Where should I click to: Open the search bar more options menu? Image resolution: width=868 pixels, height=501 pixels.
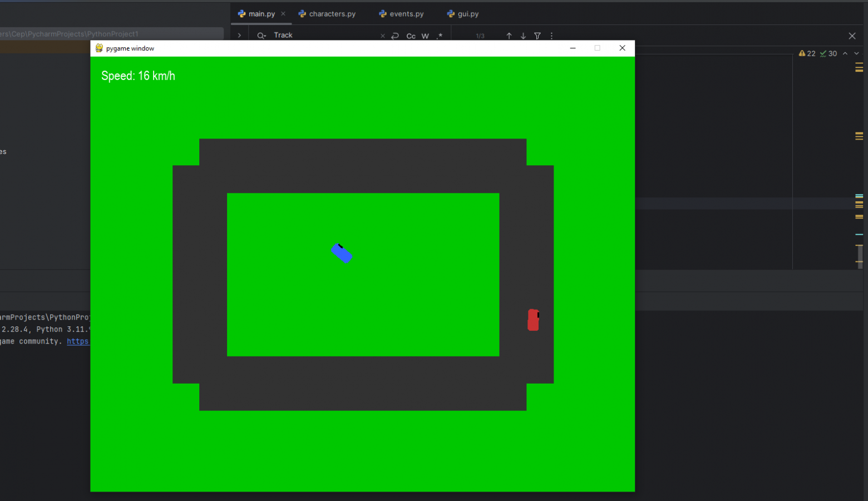(x=551, y=36)
